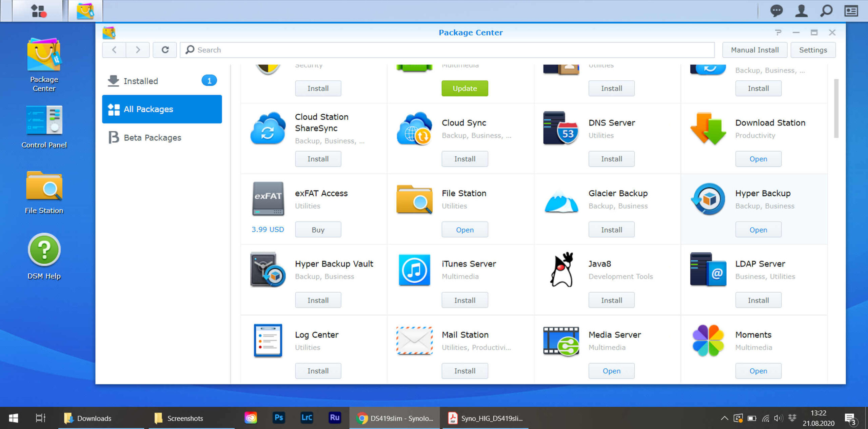
Task: Switch to the Syno_HIG PDF taskbar window
Action: (486, 418)
